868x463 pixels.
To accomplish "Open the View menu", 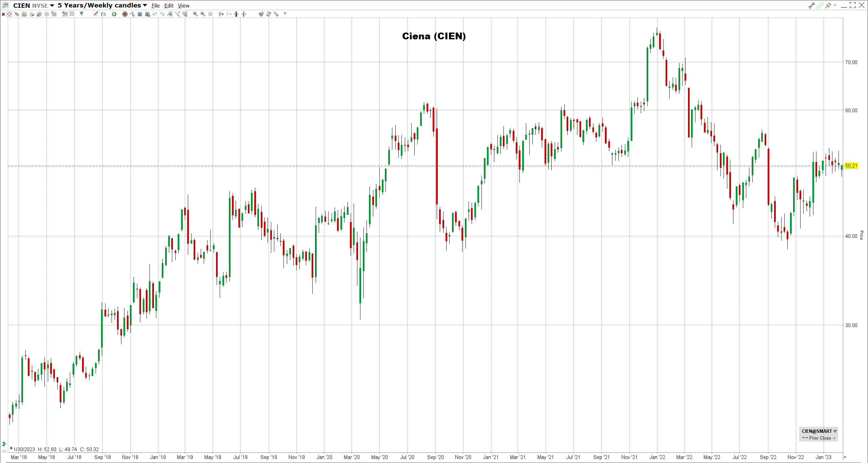I will 184,6.
